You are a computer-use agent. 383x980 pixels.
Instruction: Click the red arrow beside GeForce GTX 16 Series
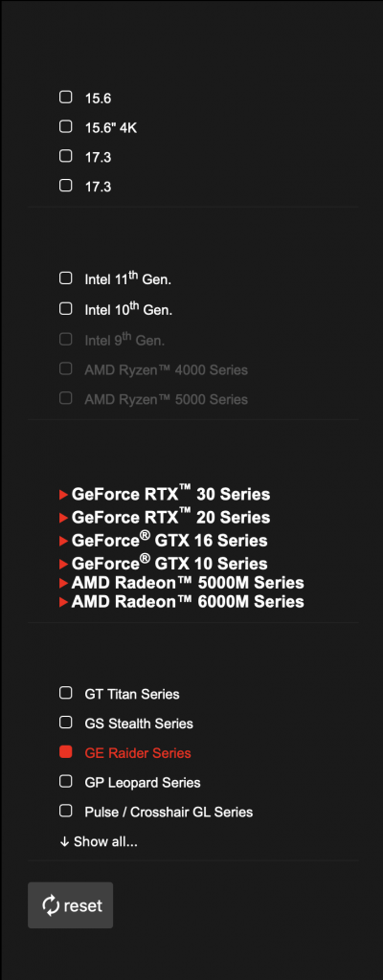pyautogui.click(x=63, y=542)
